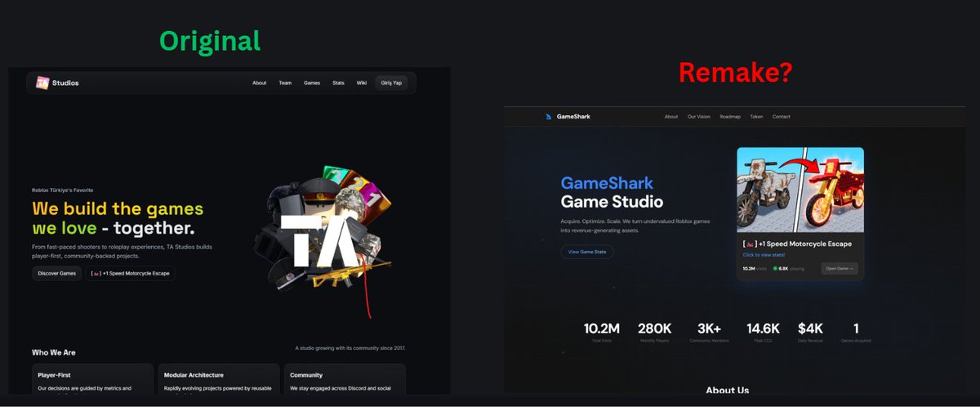Viewport: 980px width, 407px height.
Task: Open Roadmap in GameShark navbar
Action: point(730,117)
